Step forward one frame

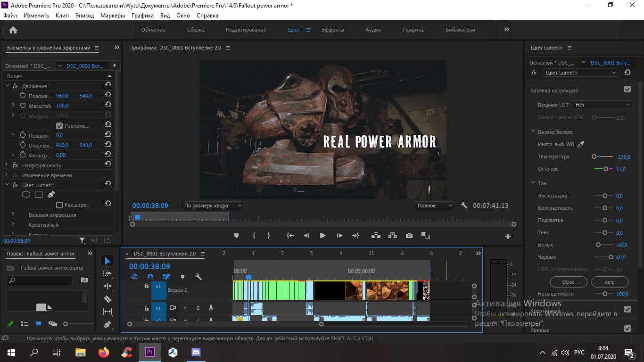pyautogui.click(x=339, y=236)
